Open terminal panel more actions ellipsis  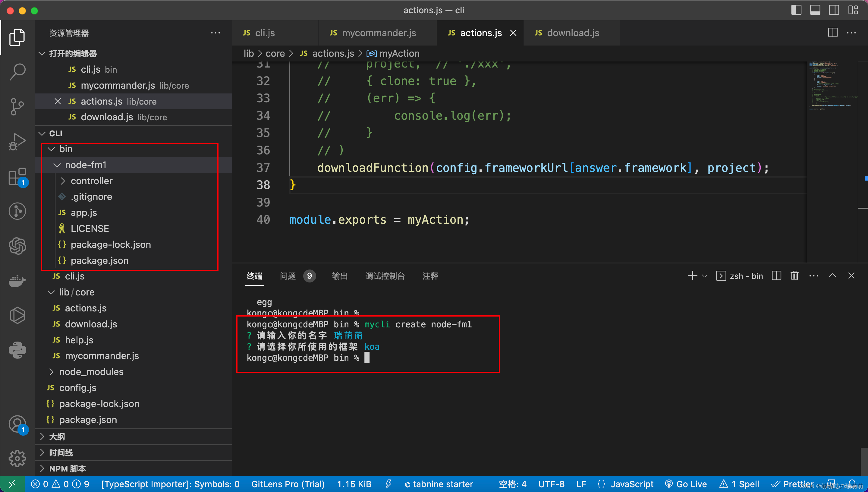814,276
